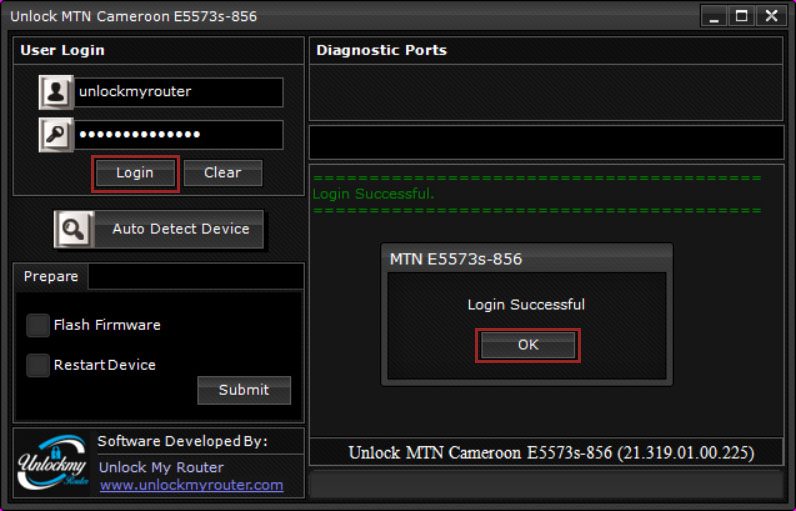Tick the Restart Device checkbox
This screenshot has width=796, height=511.
point(38,365)
